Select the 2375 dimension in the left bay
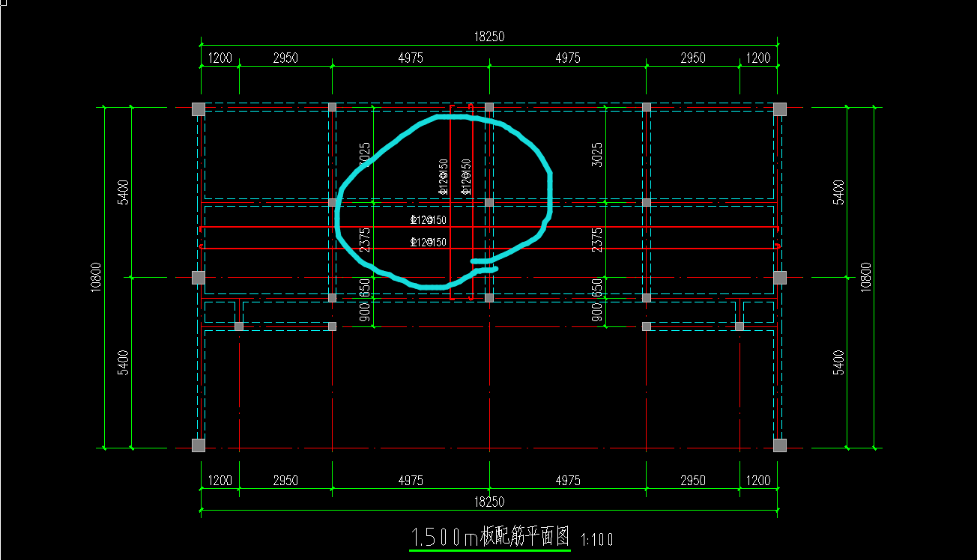This screenshot has width=977, height=560. click(365, 240)
